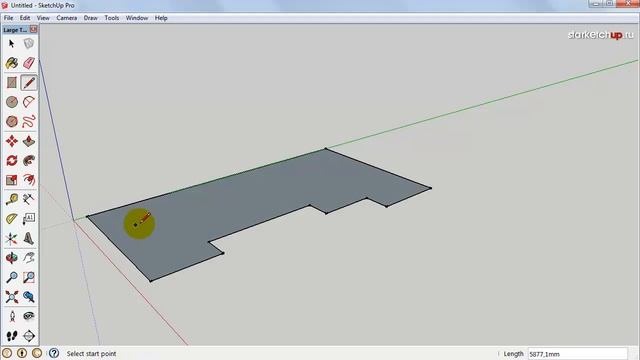
Task: Pick the Rectangle drawing tool
Action: click(11, 82)
